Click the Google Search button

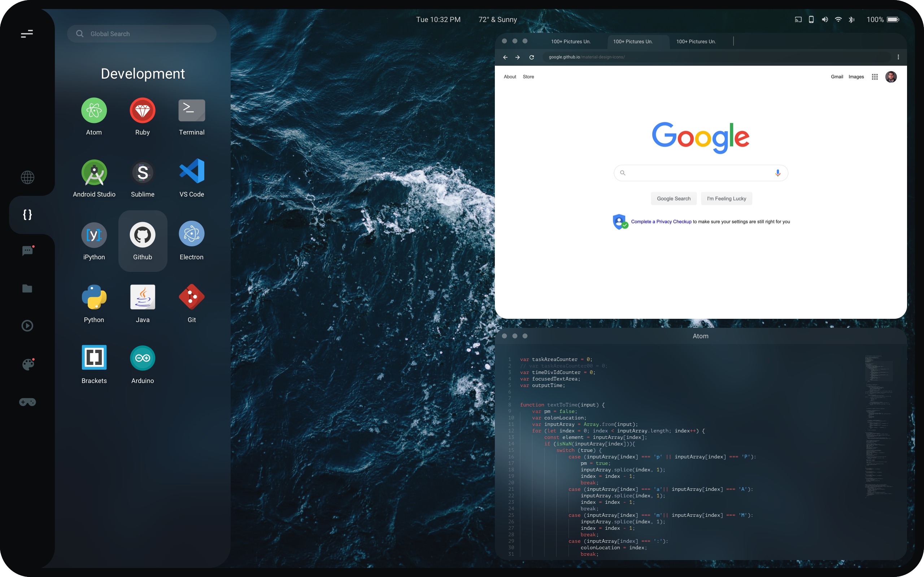[x=674, y=199]
